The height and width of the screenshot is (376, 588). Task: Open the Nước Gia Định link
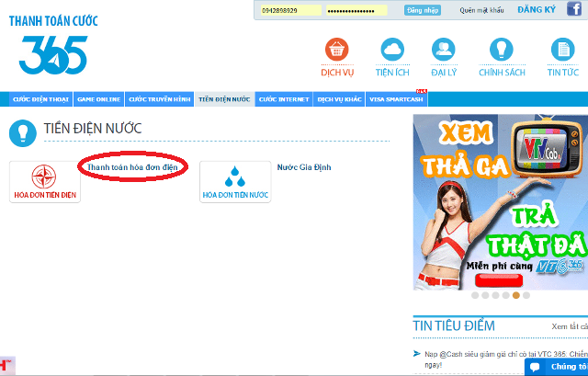pyautogui.click(x=303, y=167)
